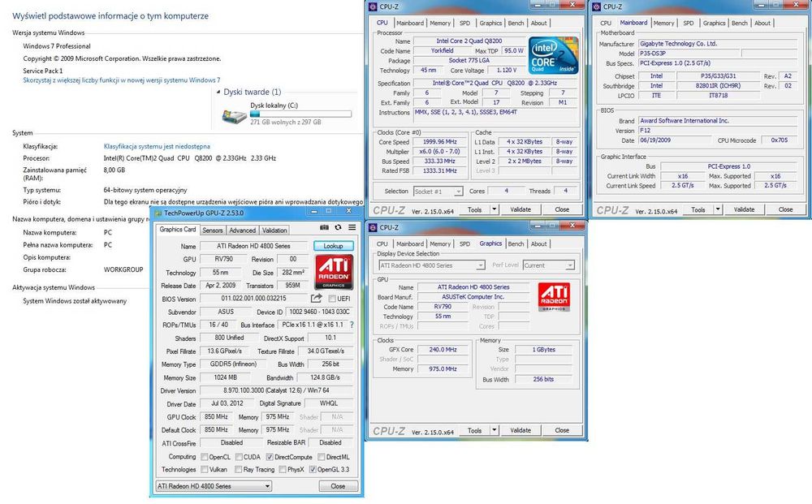Viewport: 812px width, 504px height.
Task: Toggle OpenCL checkbox in GPU-Z
Action: pyautogui.click(x=205, y=457)
